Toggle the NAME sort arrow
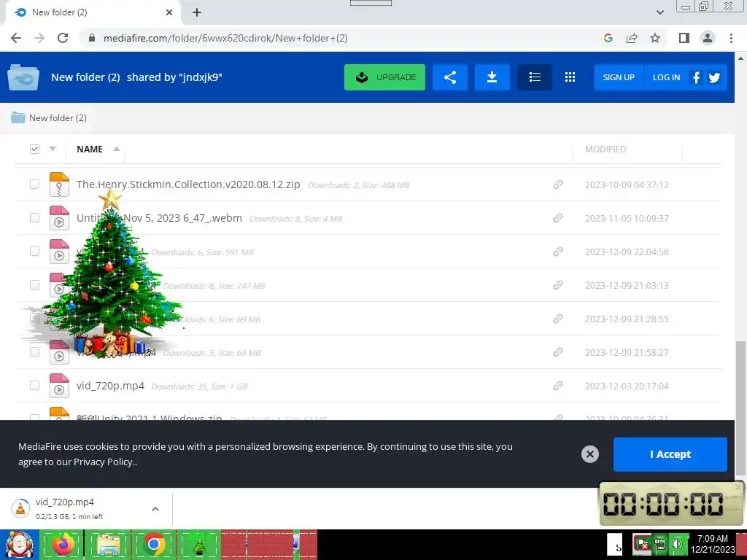The width and height of the screenshot is (747, 560). click(x=116, y=149)
